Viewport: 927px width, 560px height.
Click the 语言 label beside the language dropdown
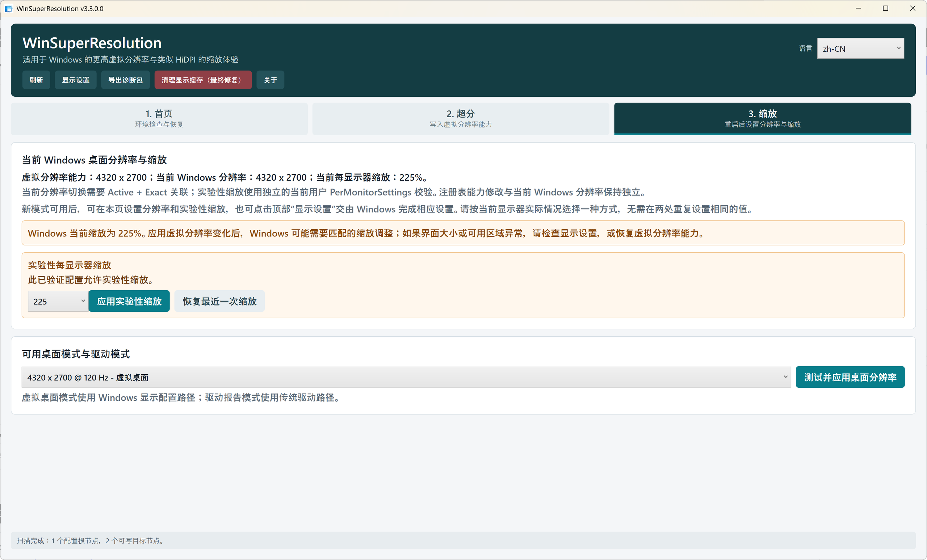pos(805,49)
